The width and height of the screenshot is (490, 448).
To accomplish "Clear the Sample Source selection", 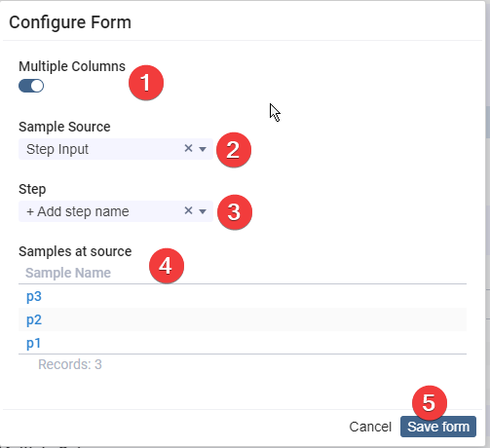I will (188, 148).
